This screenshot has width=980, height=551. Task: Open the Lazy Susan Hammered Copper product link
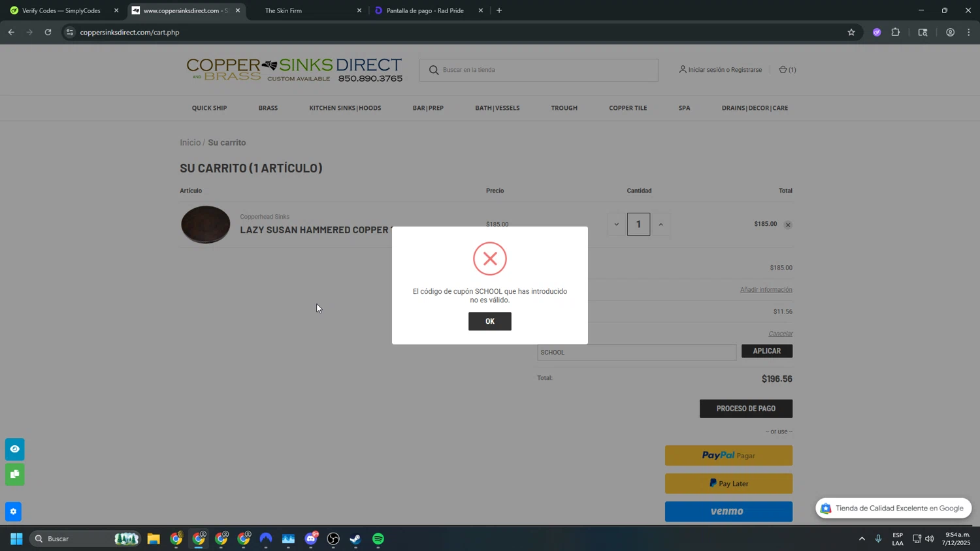tap(316, 230)
